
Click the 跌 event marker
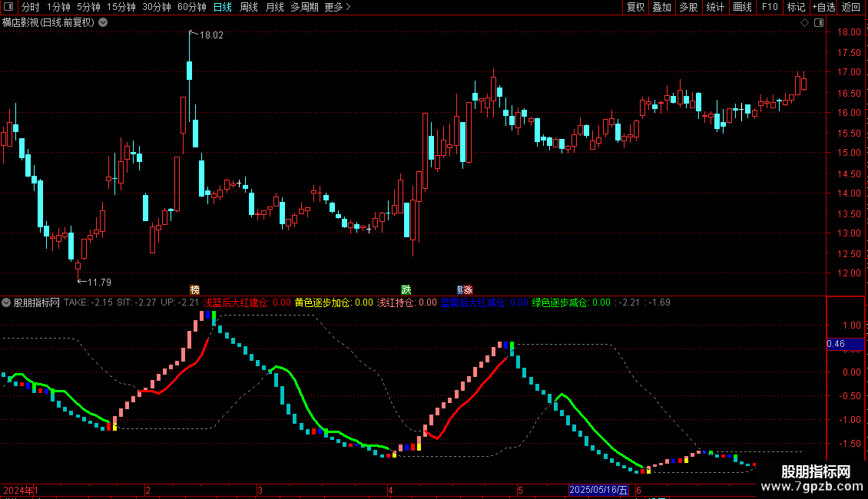click(x=406, y=290)
